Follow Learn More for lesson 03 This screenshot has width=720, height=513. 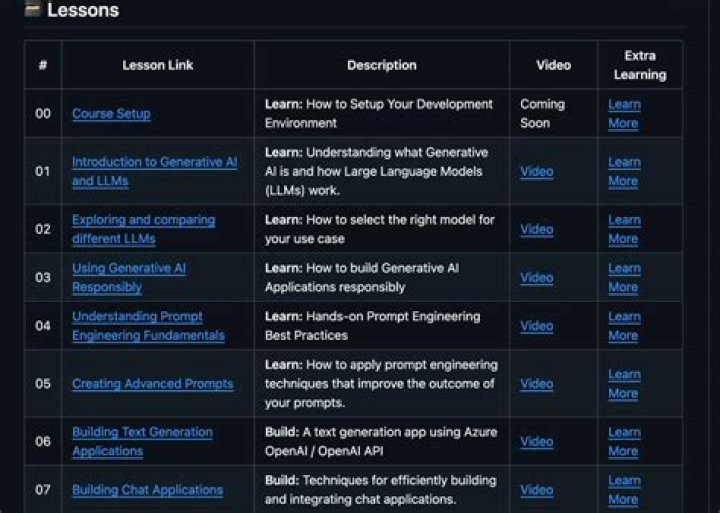[623, 277]
